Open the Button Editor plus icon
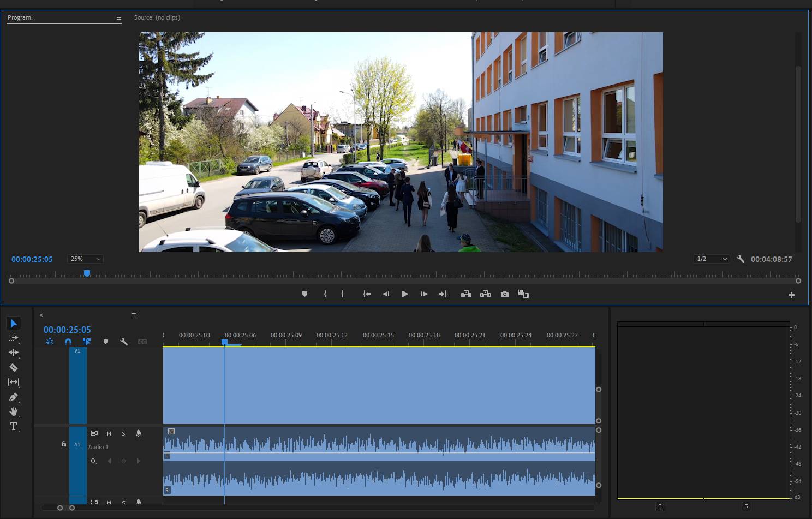 click(791, 295)
